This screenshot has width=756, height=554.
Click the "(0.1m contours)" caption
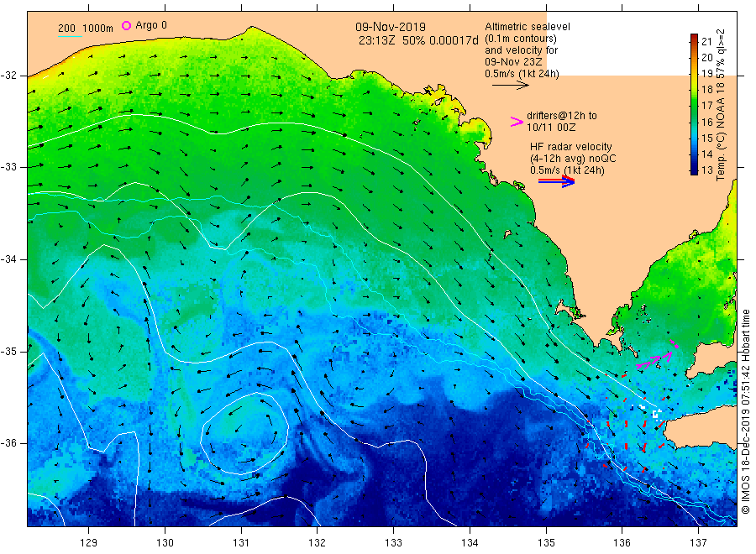(521, 39)
